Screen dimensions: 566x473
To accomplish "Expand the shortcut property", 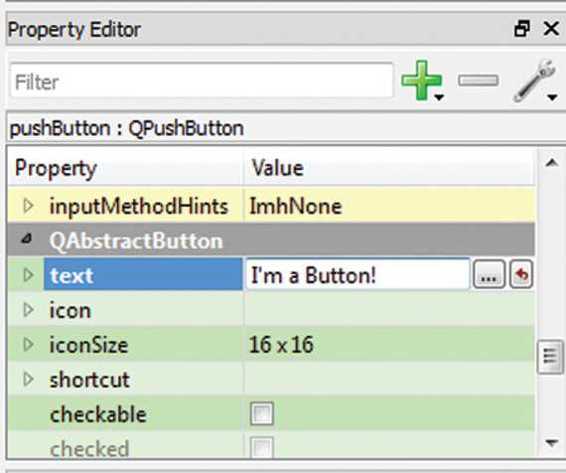I will pos(28,379).
